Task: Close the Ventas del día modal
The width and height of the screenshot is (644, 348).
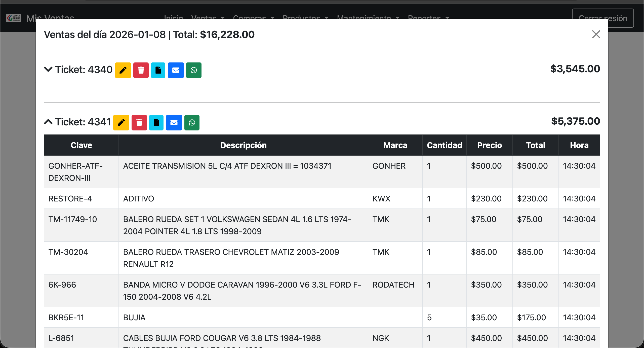Action: [596, 34]
